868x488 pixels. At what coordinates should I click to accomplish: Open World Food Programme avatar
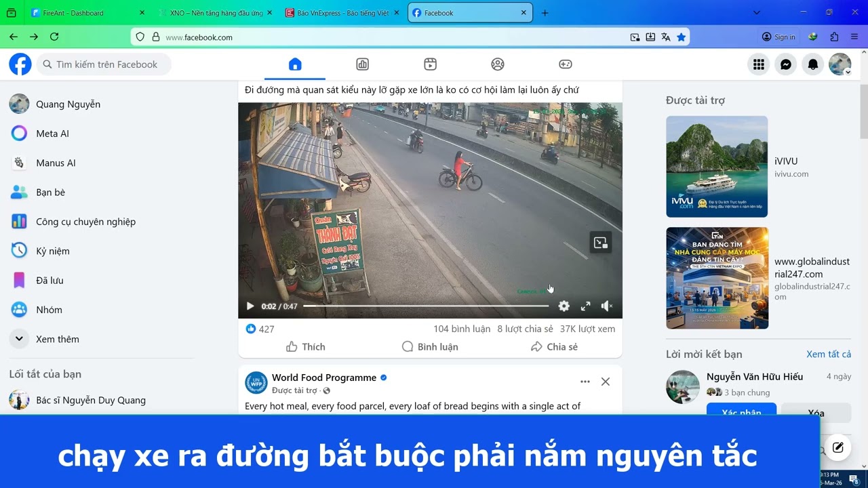256,383
